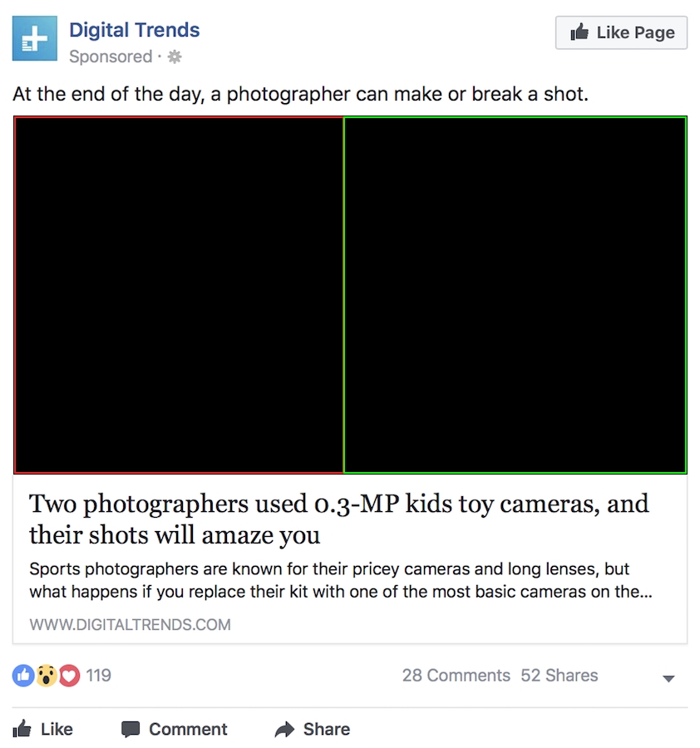Open the 119 reactions count
Image resolution: width=700 pixels, height=748 pixels.
click(98, 676)
